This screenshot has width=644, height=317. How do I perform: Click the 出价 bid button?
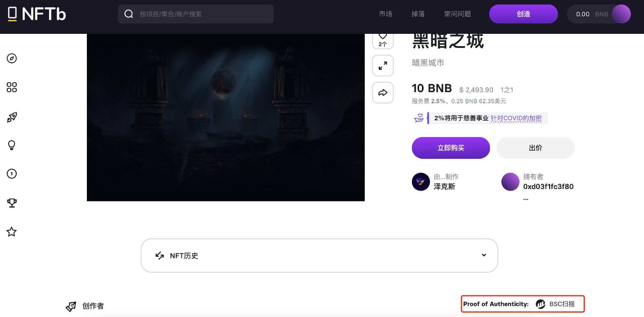point(535,148)
